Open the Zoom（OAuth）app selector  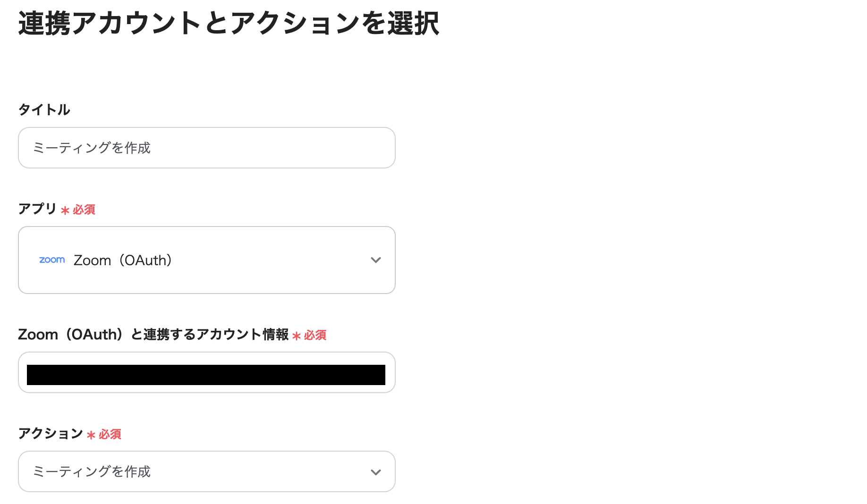pyautogui.click(x=206, y=260)
